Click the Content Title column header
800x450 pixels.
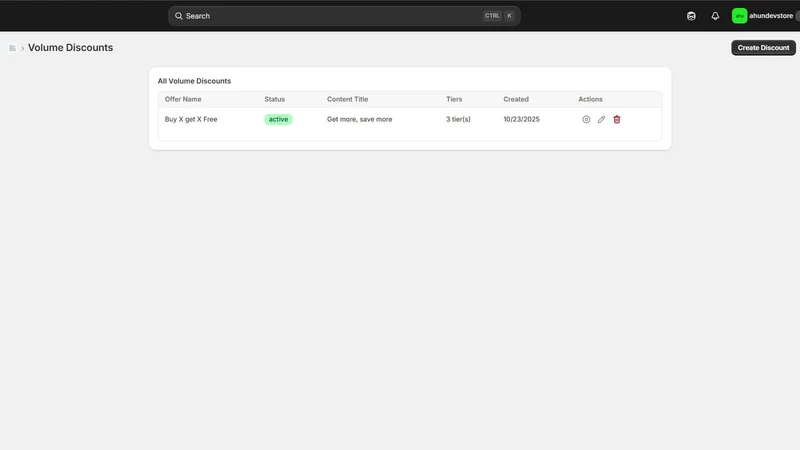(347, 99)
